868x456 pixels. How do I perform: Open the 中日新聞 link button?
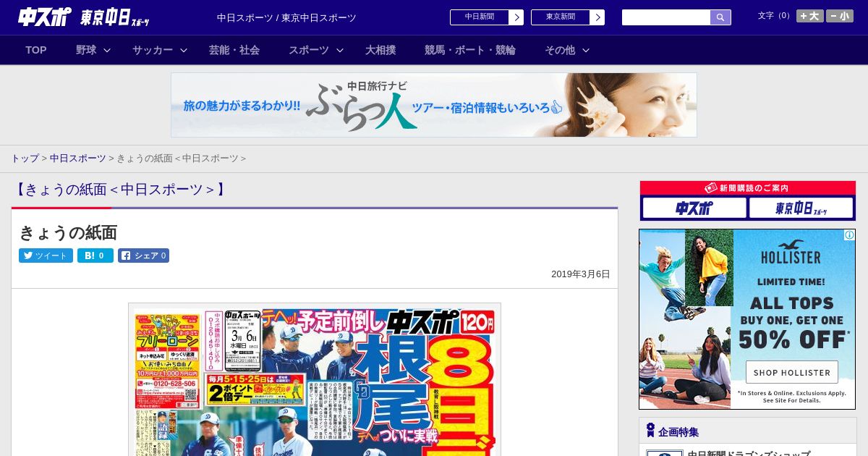click(x=480, y=17)
